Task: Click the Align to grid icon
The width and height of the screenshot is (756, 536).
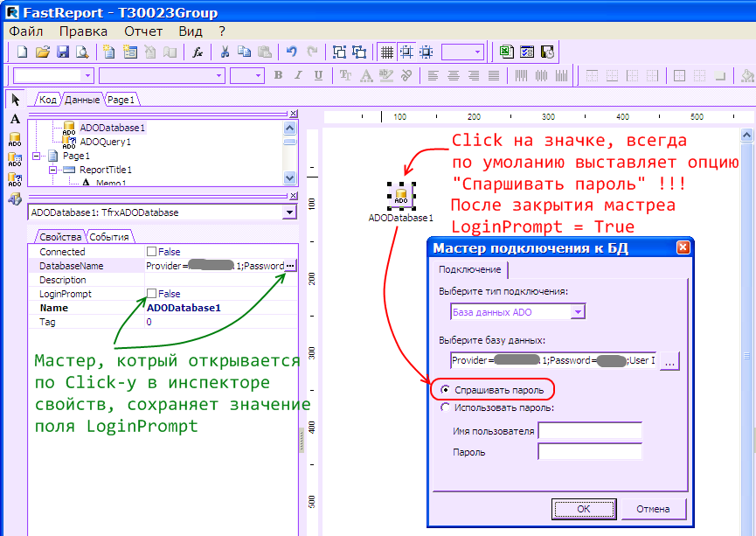Action: click(x=406, y=52)
